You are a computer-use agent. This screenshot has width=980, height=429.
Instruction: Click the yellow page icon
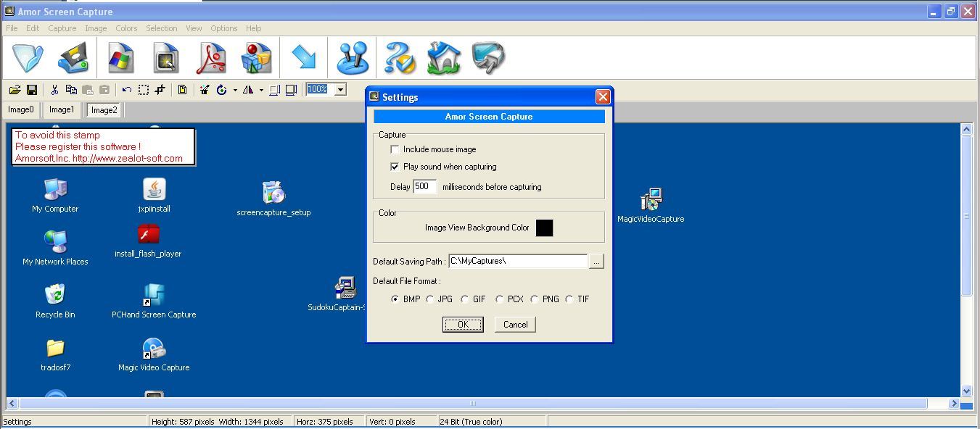tap(182, 90)
